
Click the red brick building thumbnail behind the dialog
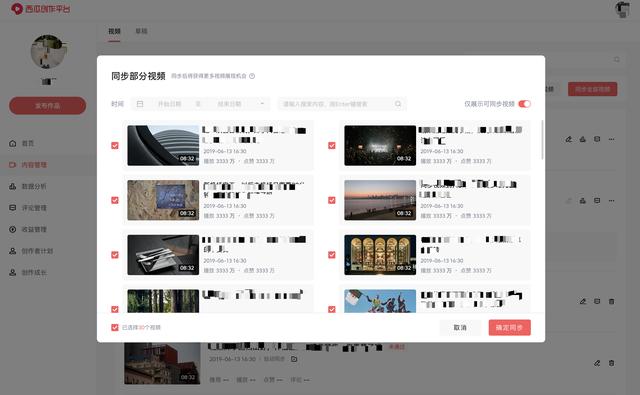[x=162, y=363]
